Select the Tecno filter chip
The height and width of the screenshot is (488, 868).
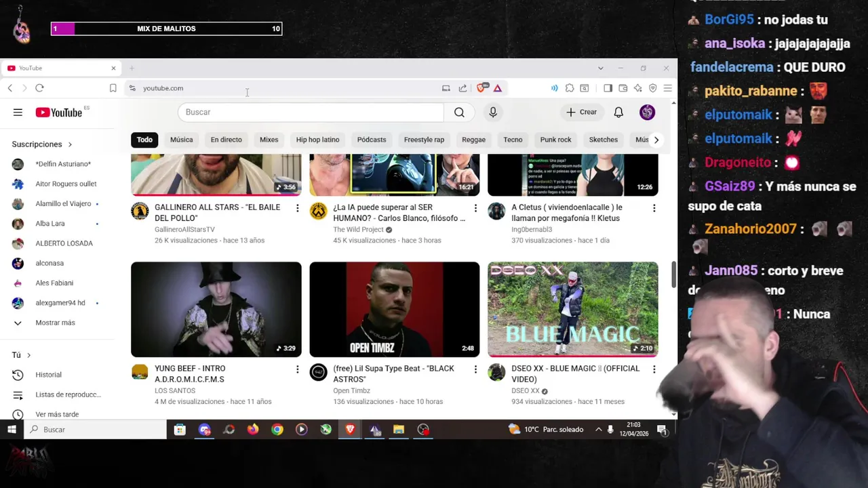click(x=513, y=140)
